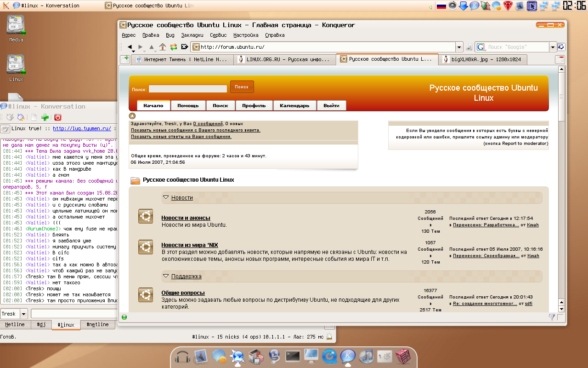Open the Kwah user link for Новости и анонсы

point(533,225)
